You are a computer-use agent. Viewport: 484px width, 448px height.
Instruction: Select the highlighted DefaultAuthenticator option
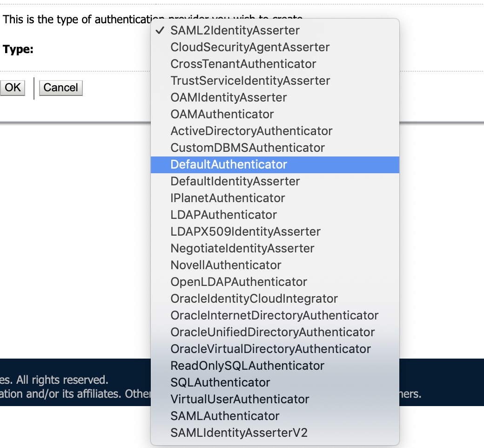coord(275,164)
